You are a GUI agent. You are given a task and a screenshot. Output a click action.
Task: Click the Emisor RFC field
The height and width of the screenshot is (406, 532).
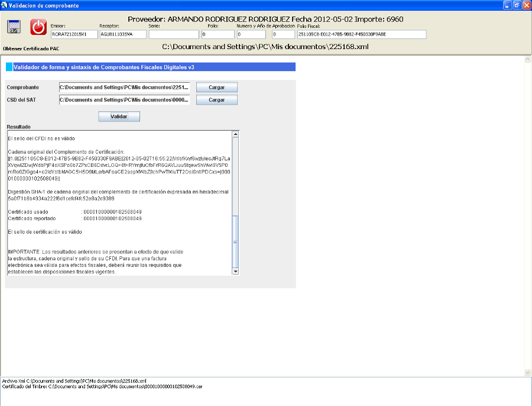point(74,34)
